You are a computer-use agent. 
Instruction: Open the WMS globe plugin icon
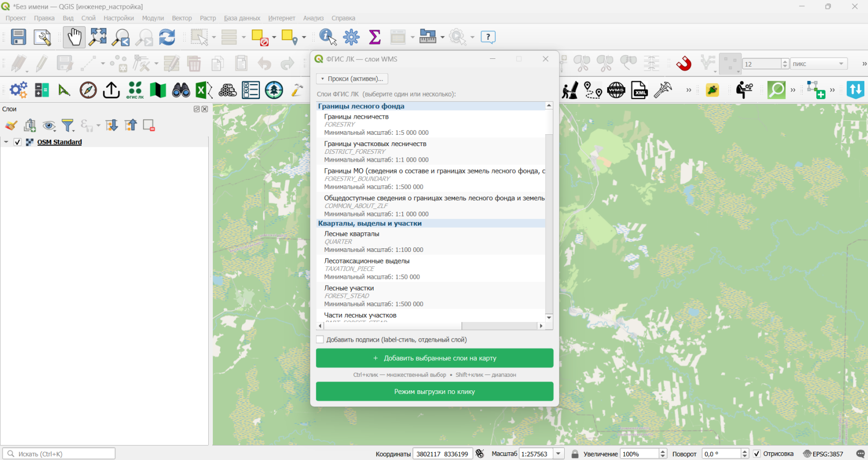pyautogui.click(x=616, y=90)
